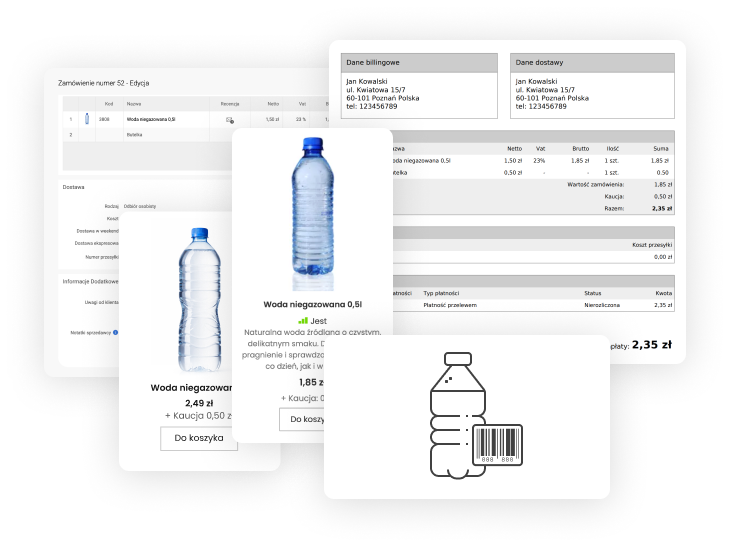Viewport: 730px width, 547px height.
Task: Click the Butelka row in the order edit table
Action: (x=148, y=135)
